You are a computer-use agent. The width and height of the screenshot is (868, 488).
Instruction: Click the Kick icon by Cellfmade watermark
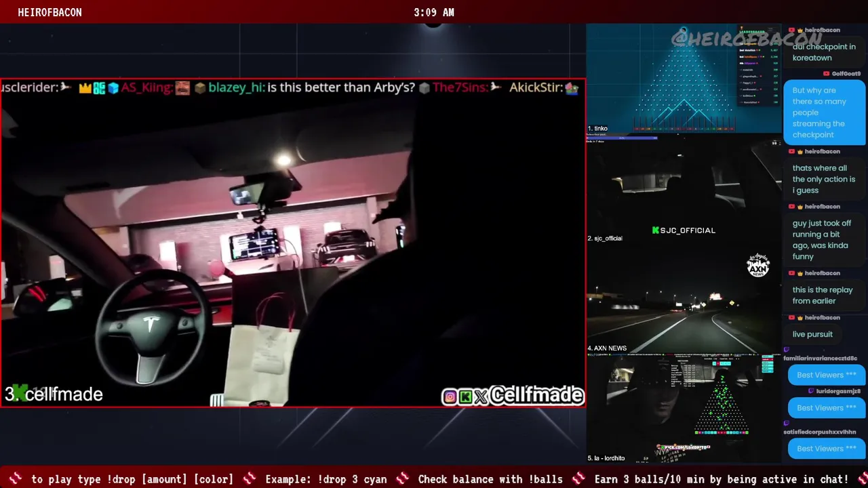coord(465,396)
